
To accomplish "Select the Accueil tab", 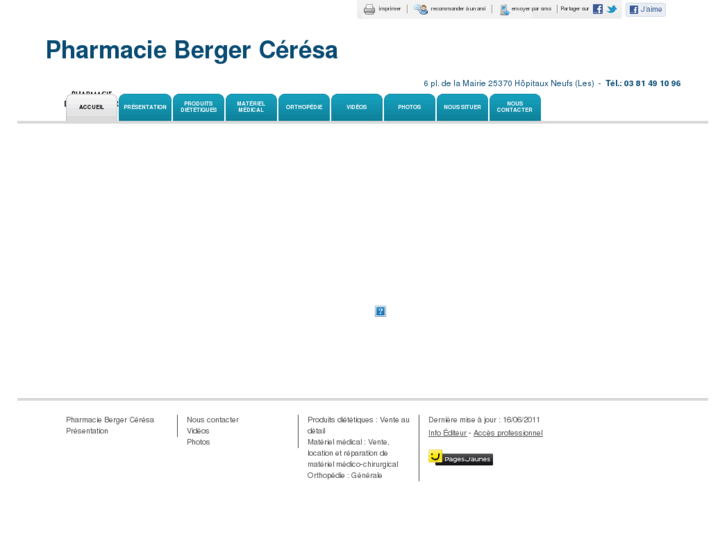I will pos(91,108).
